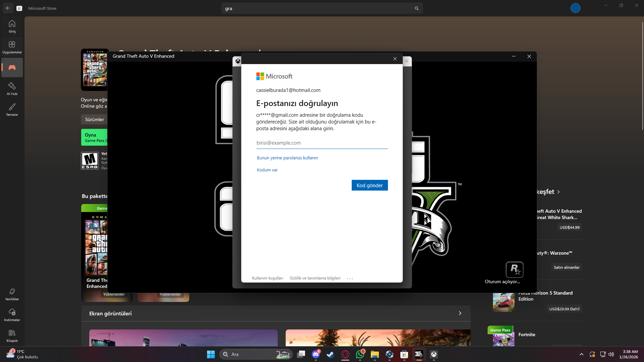The height and width of the screenshot is (362, 644).
Task: Open İndirmeler downloads page
Action: [12, 315]
